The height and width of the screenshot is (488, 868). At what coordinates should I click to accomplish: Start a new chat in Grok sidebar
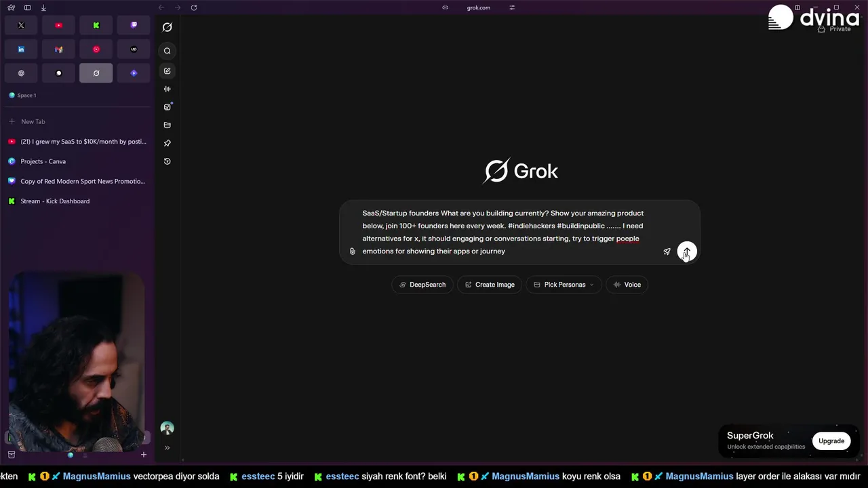click(x=167, y=70)
